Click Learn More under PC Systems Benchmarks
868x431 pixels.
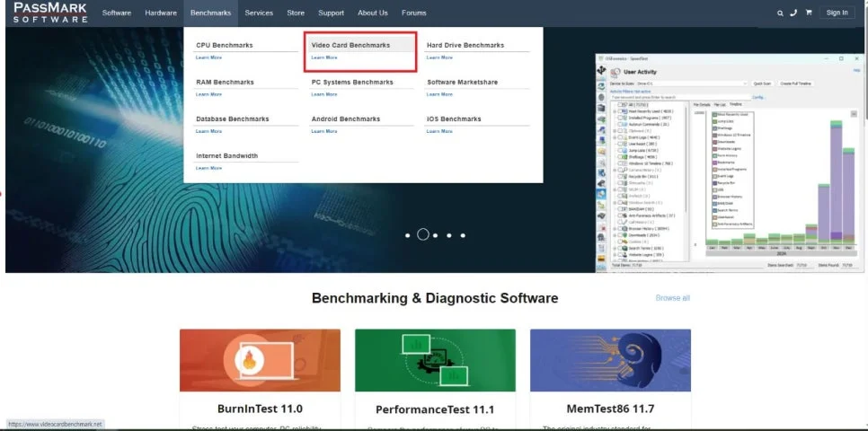(323, 94)
